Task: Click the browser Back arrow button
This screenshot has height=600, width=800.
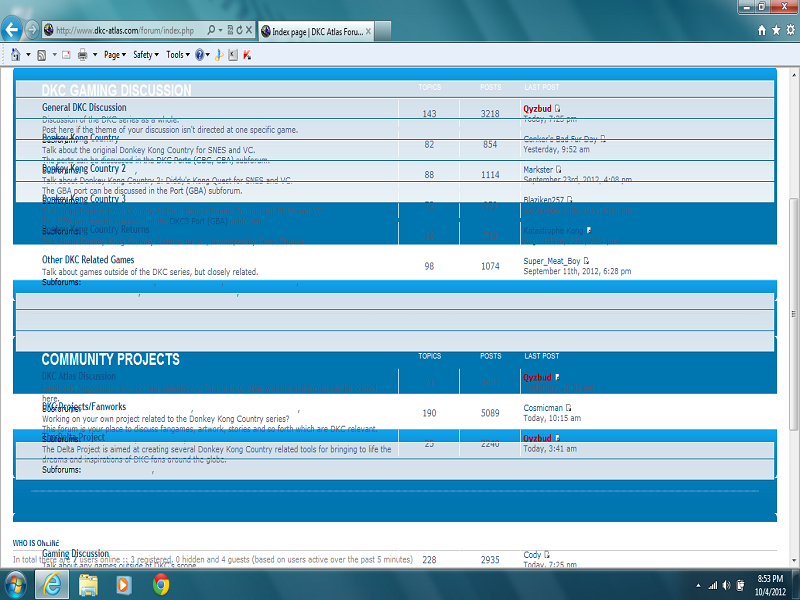Action: pos(12,30)
